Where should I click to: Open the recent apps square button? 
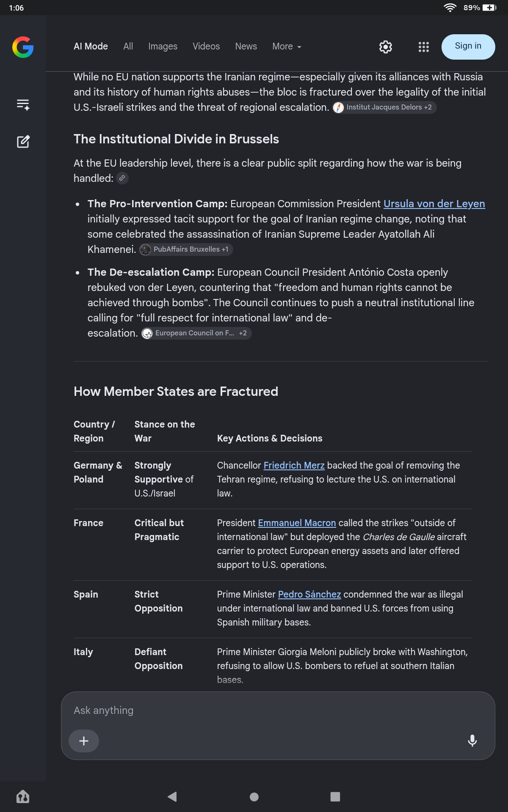(335, 797)
